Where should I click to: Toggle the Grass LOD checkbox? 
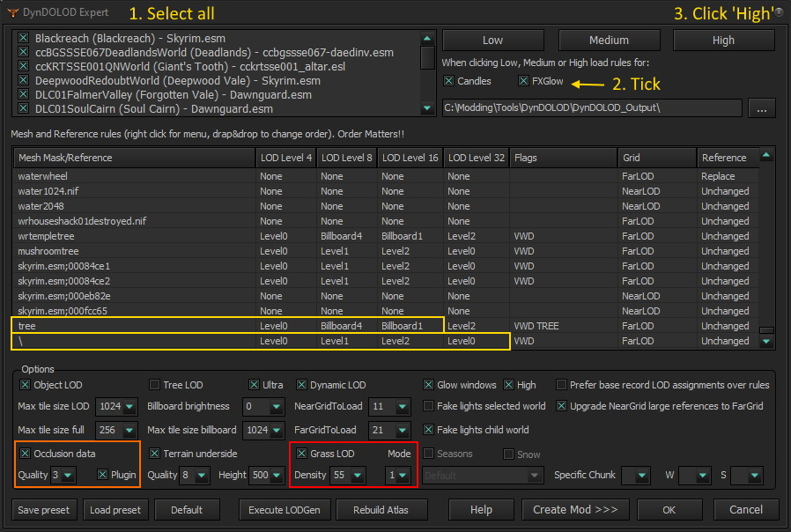302,453
